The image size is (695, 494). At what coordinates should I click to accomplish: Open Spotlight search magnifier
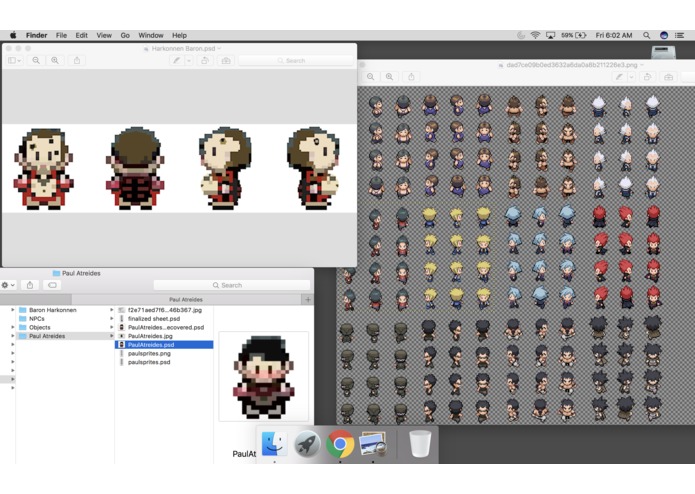tap(647, 35)
